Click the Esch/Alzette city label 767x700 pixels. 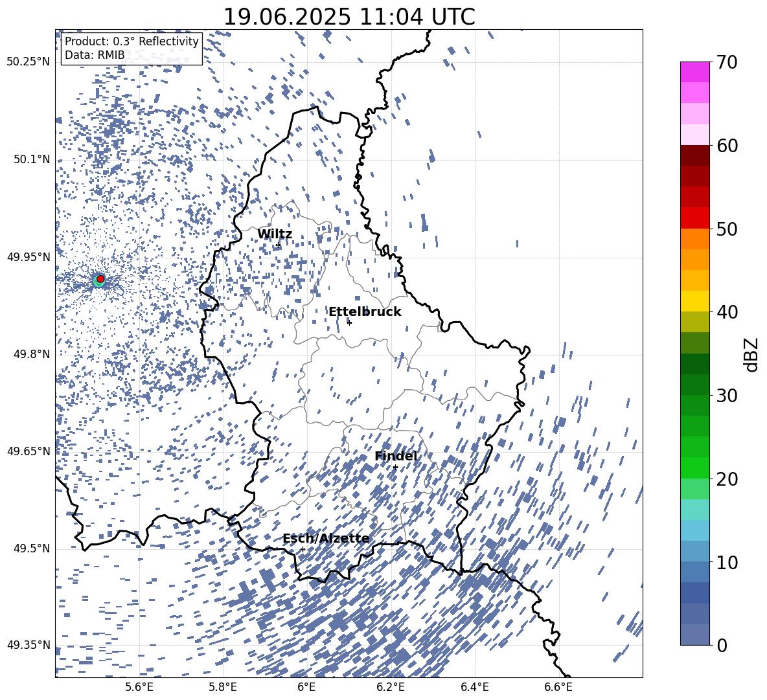point(326,539)
